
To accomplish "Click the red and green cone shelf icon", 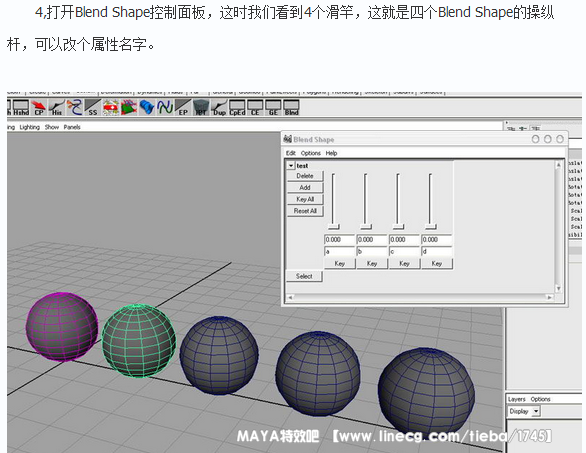I will pyautogui.click(x=129, y=108).
